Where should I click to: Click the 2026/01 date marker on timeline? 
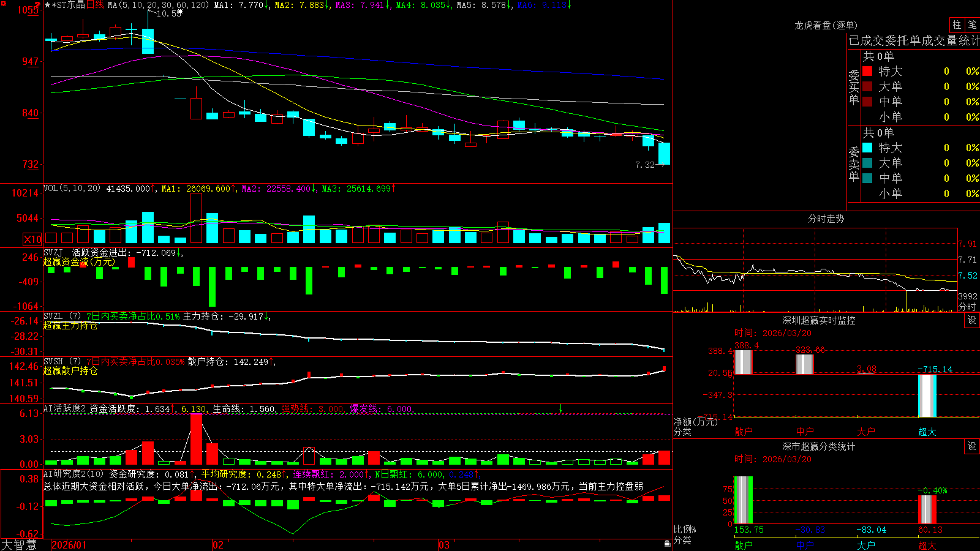point(69,545)
